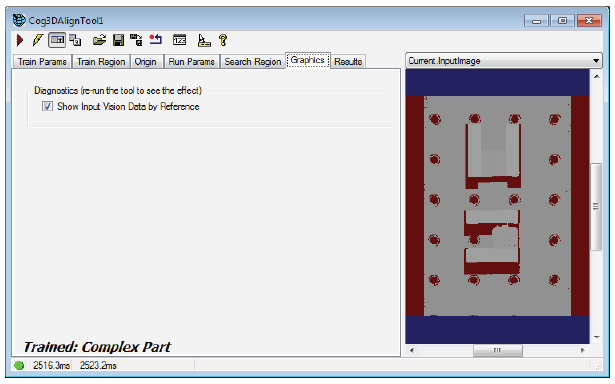Screen dimensions: 615x384
Task: Click horizontal scrollbar left arrow
Action: 411,350
